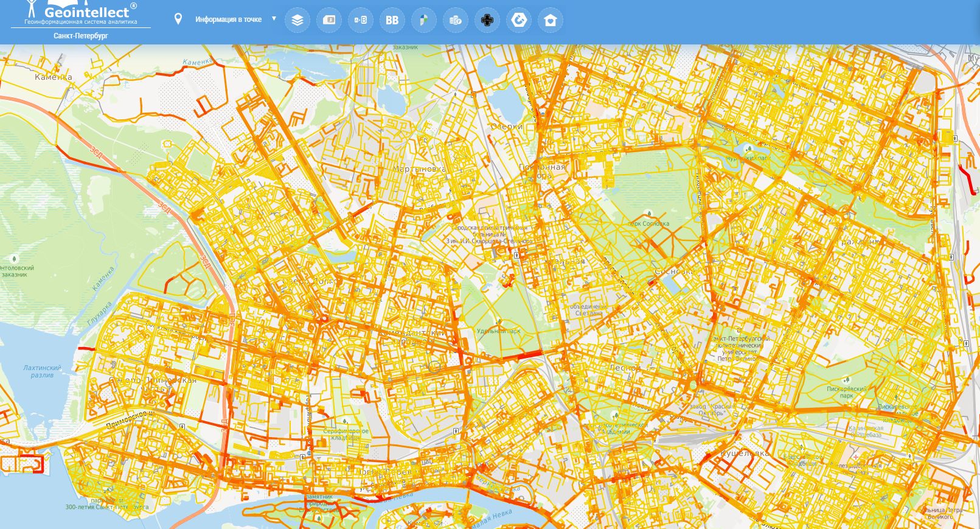
Task: Click the card-style icon after layers
Action: [x=329, y=20]
